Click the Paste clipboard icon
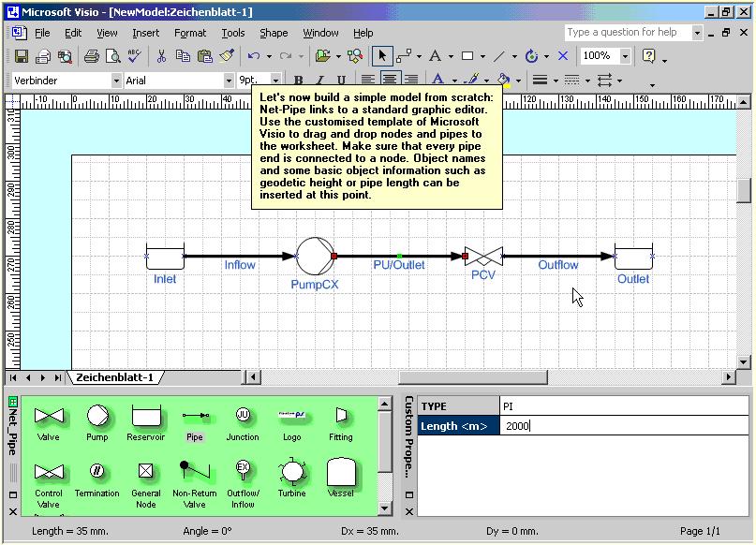 pyautogui.click(x=205, y=56)
